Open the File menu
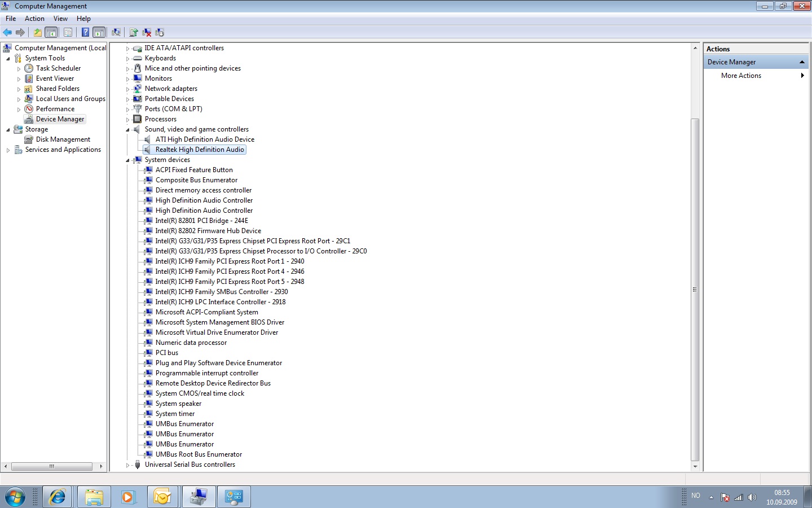This screenshot has height=508, width=812. [x=11, y=19]
